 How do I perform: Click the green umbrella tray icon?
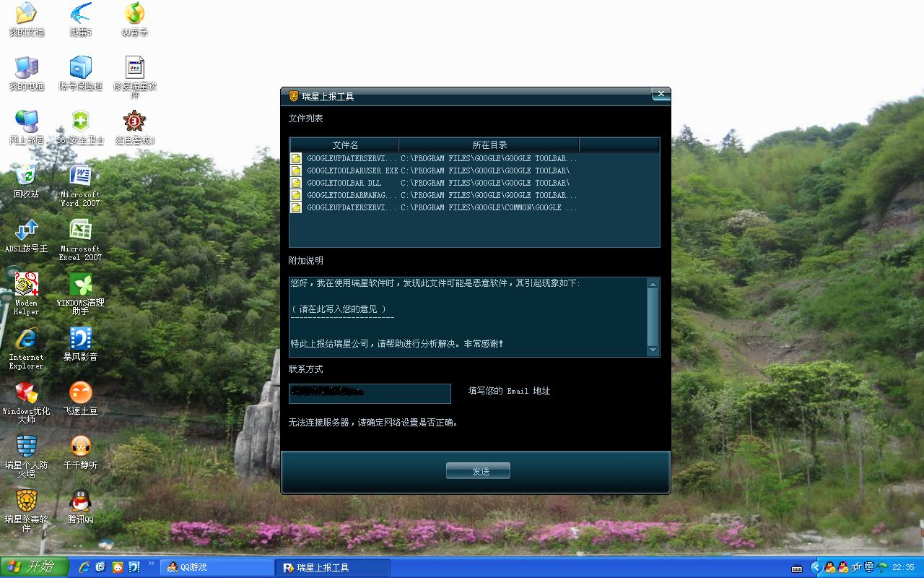(x=882, y=567)
